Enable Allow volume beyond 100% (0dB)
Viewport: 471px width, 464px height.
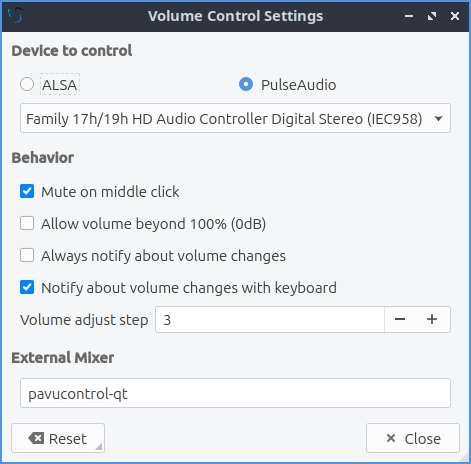pyautogui.click(x=27, y=223)
